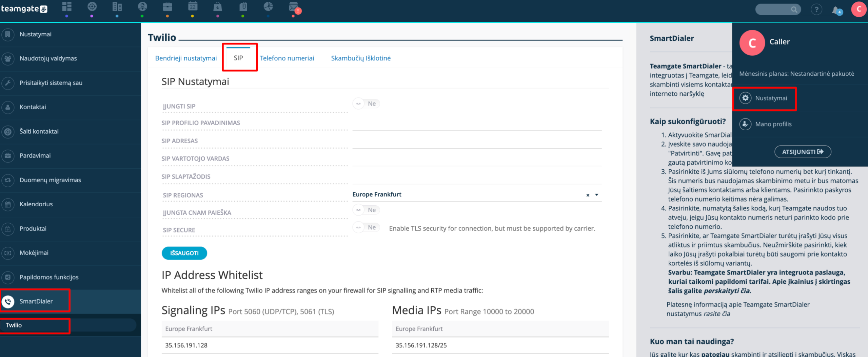868x357 pixels.
Task: Open the shopping bag products icon
Action: tap(218, 7)
